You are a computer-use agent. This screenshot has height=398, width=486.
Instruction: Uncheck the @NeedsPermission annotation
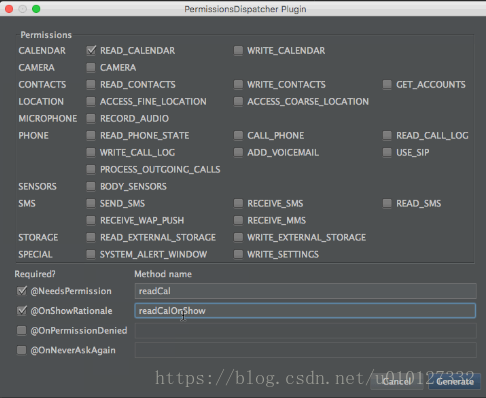[22, 291]
